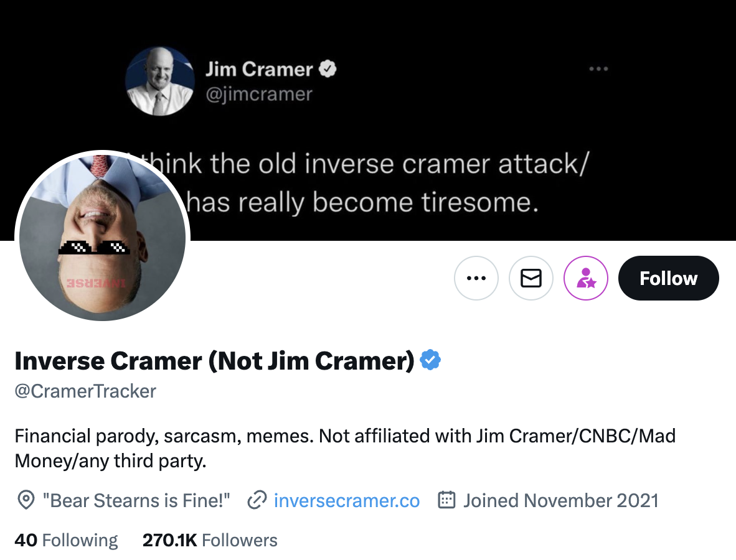Click the chain link icon before inversecramer.co

257,500
